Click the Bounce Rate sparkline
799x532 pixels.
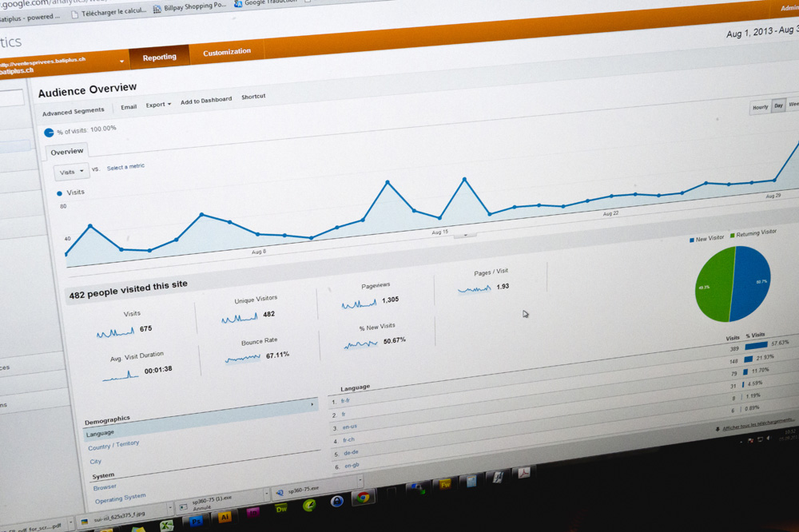point(243,359)
